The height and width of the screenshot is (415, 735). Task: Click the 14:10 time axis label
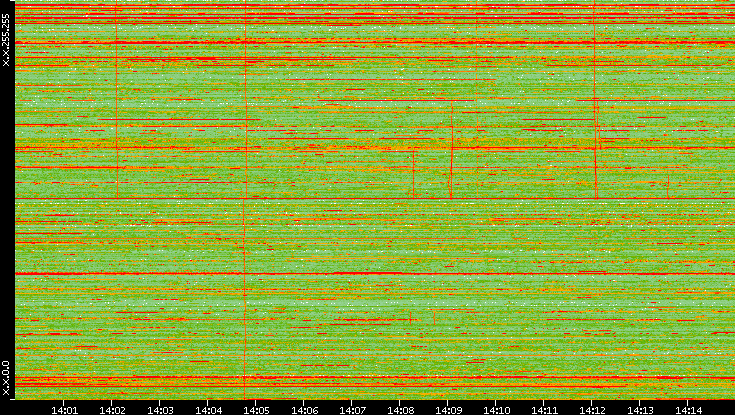tap(496, 410)
